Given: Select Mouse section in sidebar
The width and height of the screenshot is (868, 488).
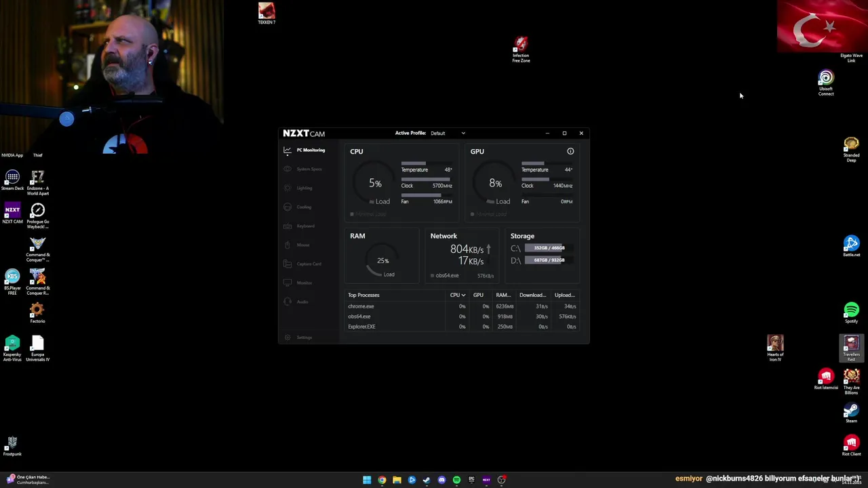Looking at the screenshot, I should (297, 245).
